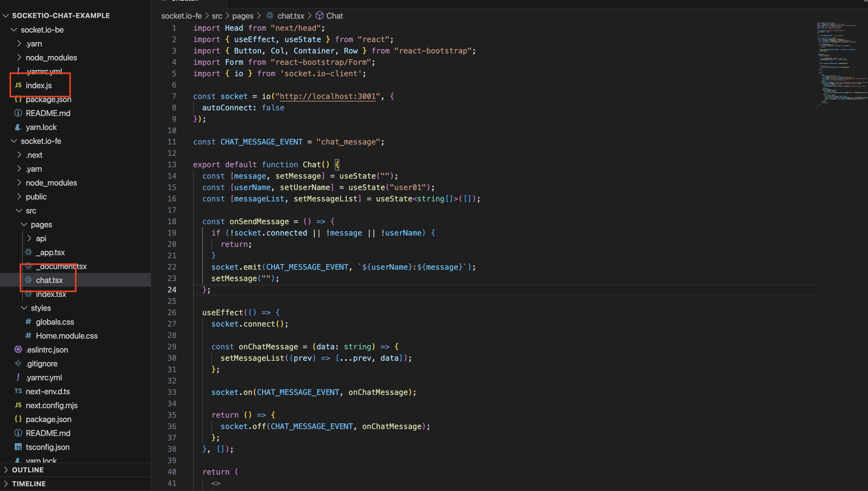The image size is (868, 491).
Task: Click socket.connect() call on line 27
Action: coord(248,324)
